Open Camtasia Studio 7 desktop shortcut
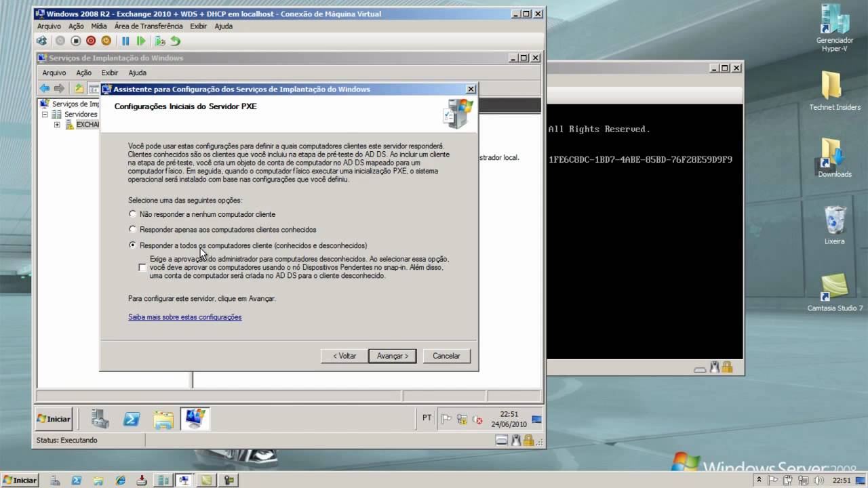Image resolution: width=868 pixels, height=488 pixels. [834, 292]
